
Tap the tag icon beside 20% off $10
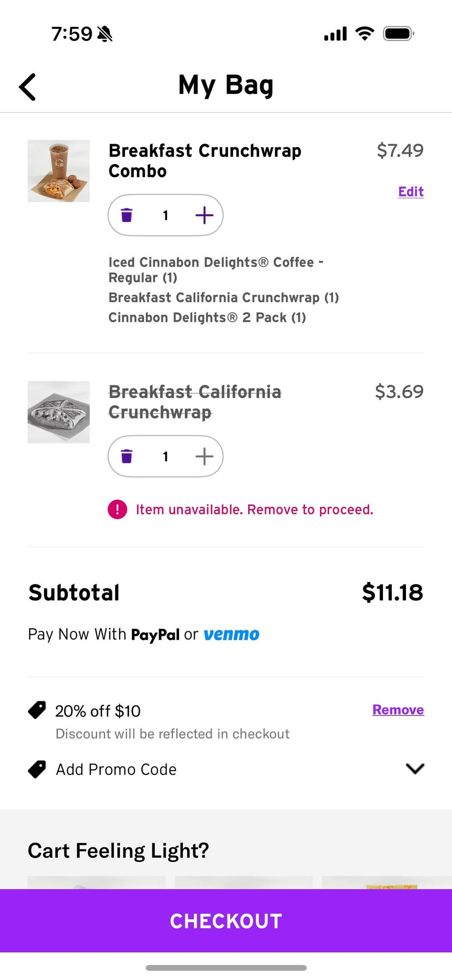point(37,710)
